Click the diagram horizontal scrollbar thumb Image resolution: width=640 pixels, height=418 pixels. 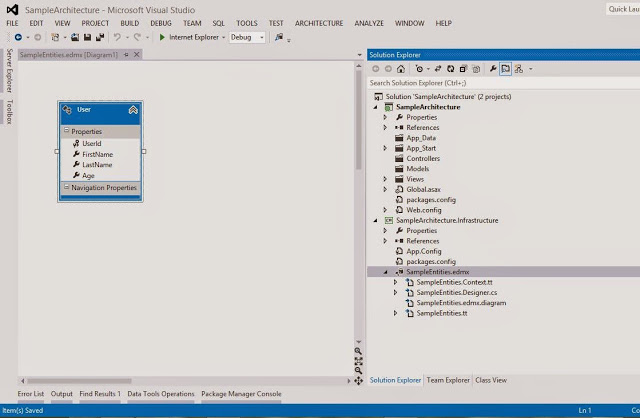(80, 381)
